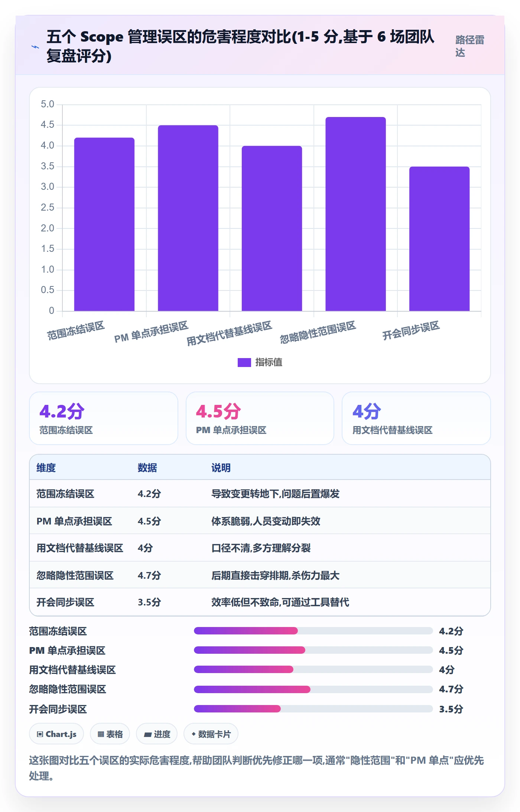The image size is (520, 812).
Task: Select table cell 体系脆弱,人员变动即失效
Action: [x=266, y=521]
